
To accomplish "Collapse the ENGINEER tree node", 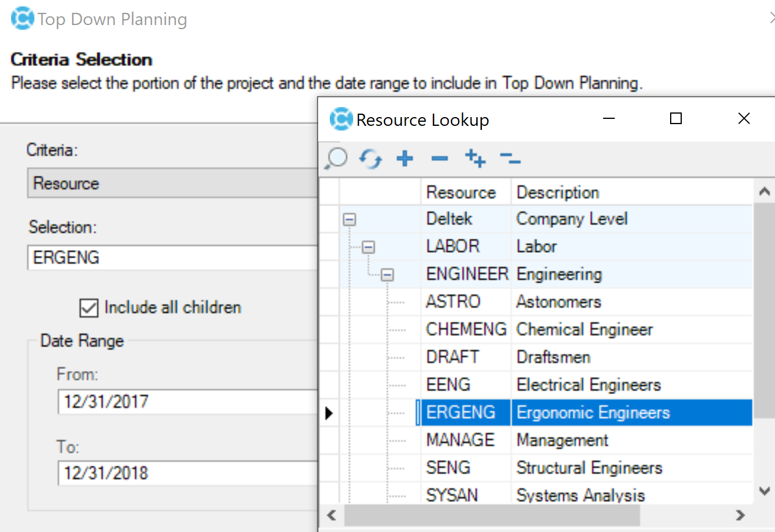I will tap(388, 274).
